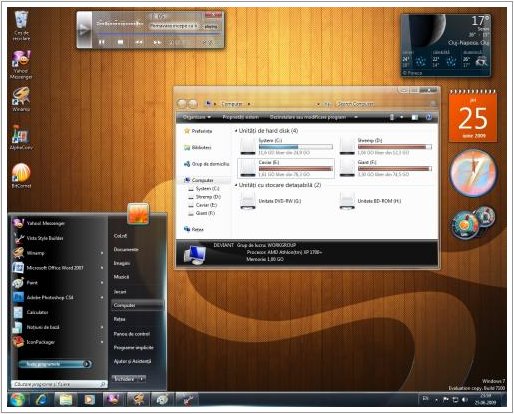Viewport: 514px width, 414px height.
Task: Expand the Computer address breadcrumb arrow
Action: click(x=249, y=104)
